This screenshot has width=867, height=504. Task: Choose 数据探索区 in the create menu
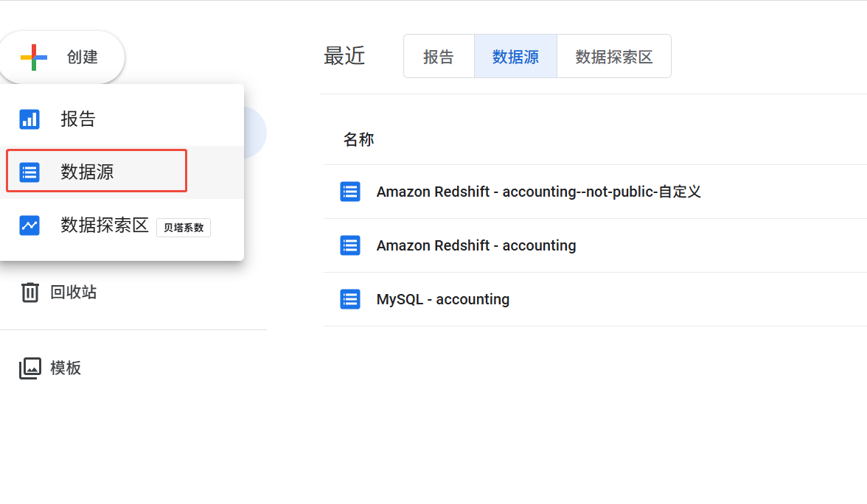point(105,225)
